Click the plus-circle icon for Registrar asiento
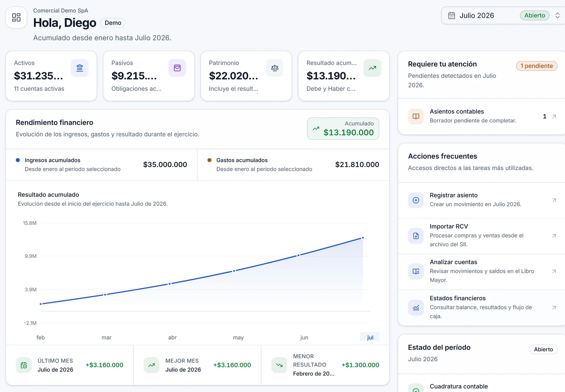 [416, 200]
